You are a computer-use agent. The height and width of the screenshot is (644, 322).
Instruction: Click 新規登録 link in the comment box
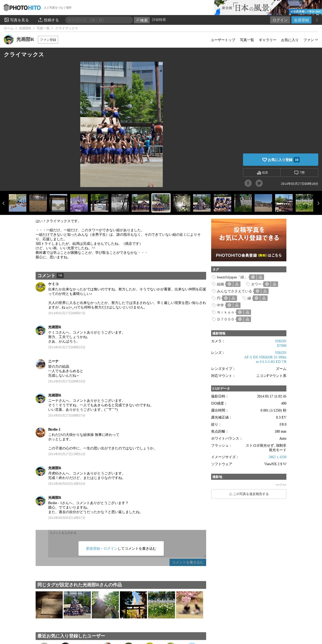93,548
